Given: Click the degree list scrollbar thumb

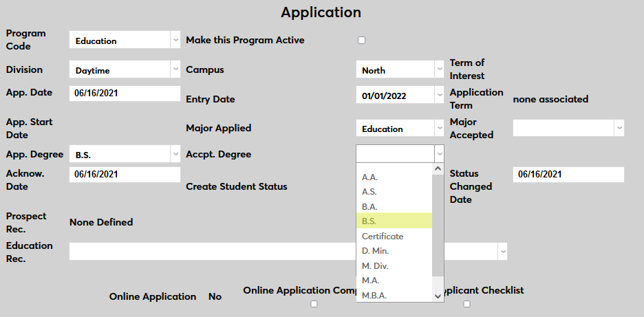Looking at the screenshot, I should tap(438, 225).
